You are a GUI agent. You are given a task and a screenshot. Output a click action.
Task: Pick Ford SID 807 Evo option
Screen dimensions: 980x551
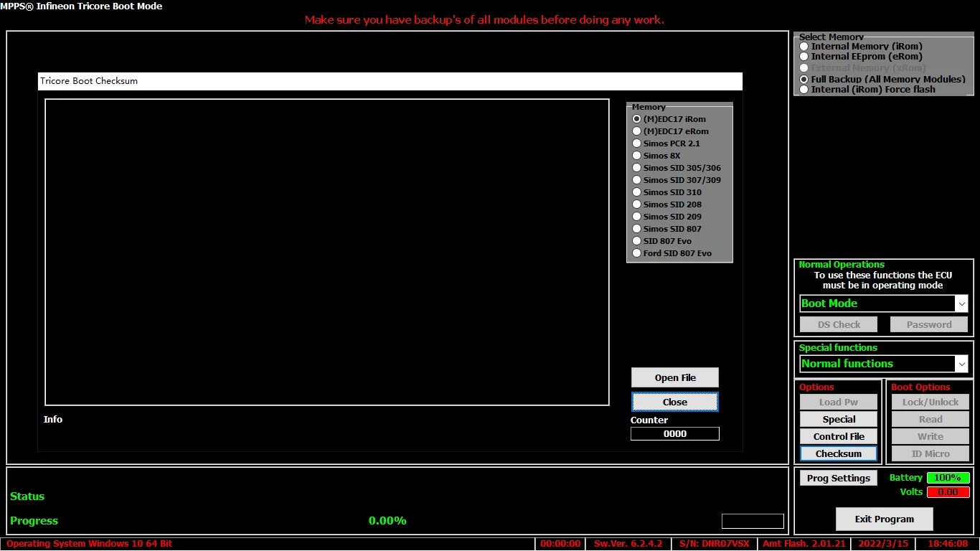[637, 253]
